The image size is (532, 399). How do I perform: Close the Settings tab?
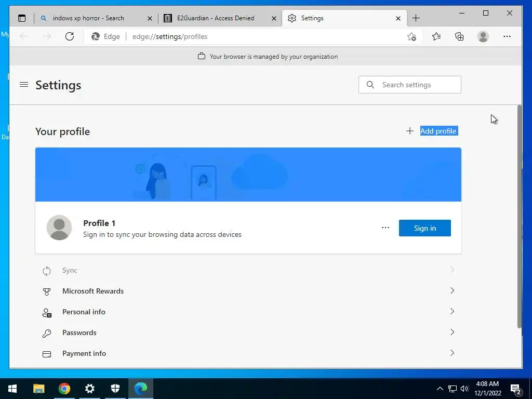398,18
